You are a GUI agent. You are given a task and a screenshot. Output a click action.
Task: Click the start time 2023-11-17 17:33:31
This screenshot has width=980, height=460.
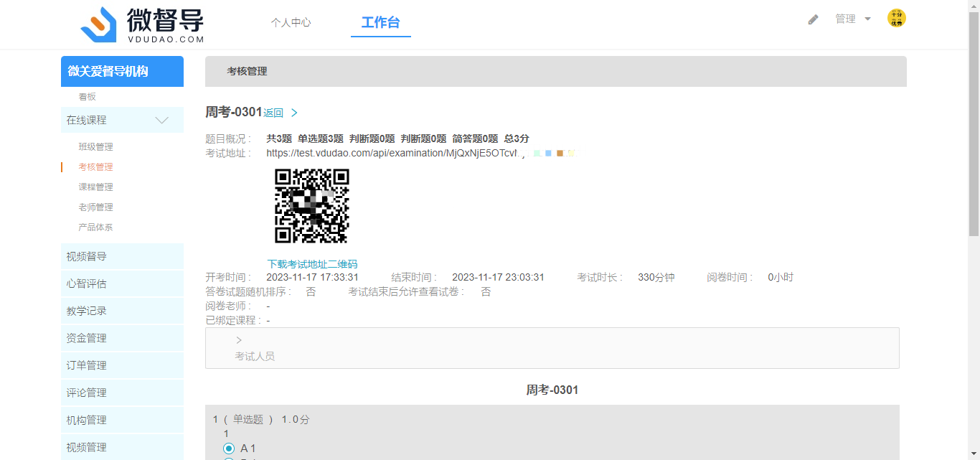pos(312,278)
